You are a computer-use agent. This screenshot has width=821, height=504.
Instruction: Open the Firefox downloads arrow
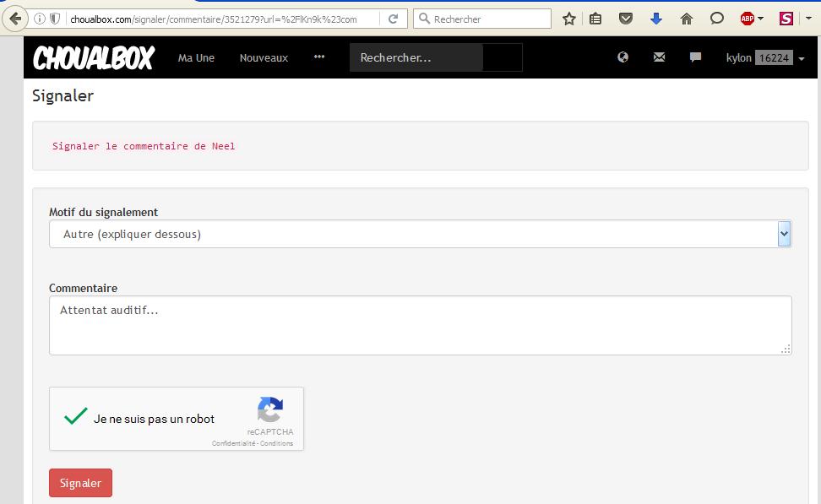coord(656,19)
